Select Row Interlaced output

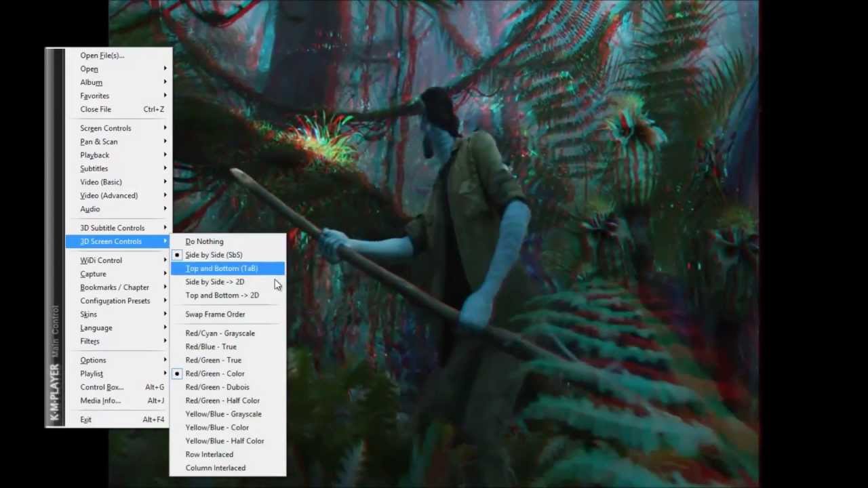click(x=227, y=455)
